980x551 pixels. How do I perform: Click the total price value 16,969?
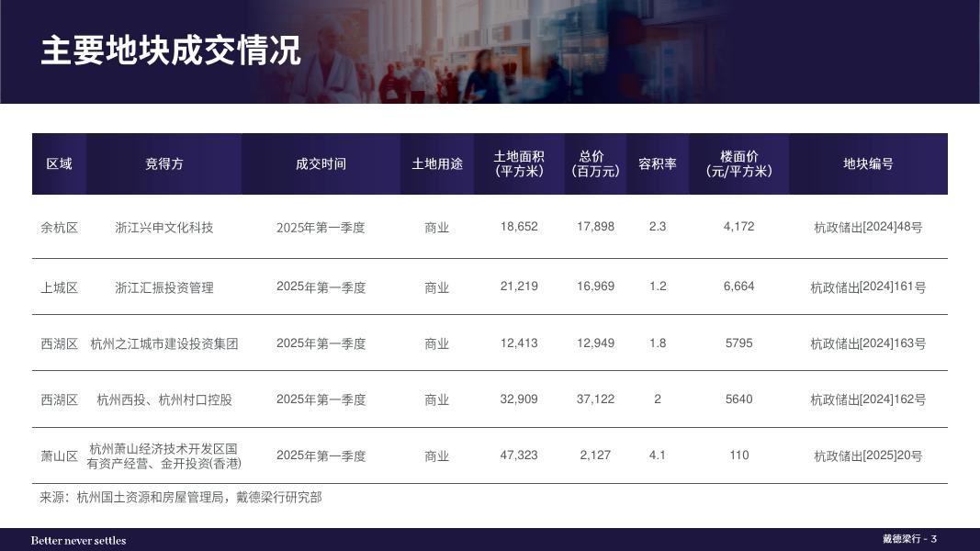coord(595,287)
